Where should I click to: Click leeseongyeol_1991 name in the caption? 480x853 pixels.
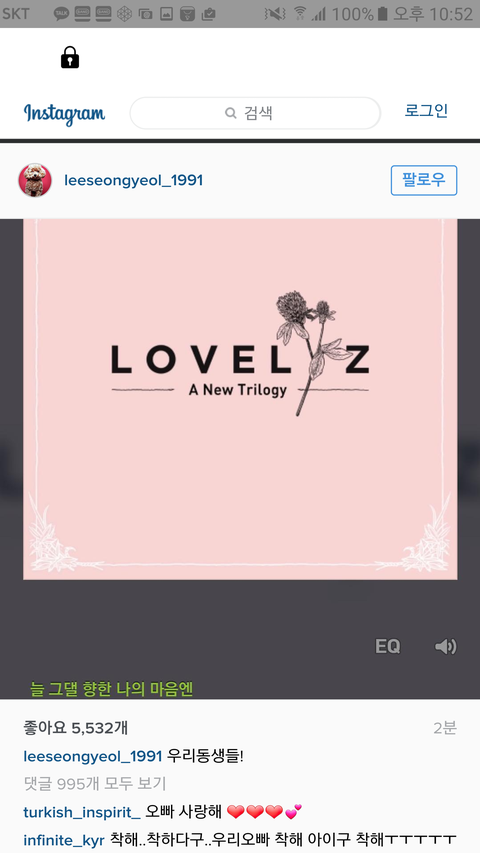point(93,756)
